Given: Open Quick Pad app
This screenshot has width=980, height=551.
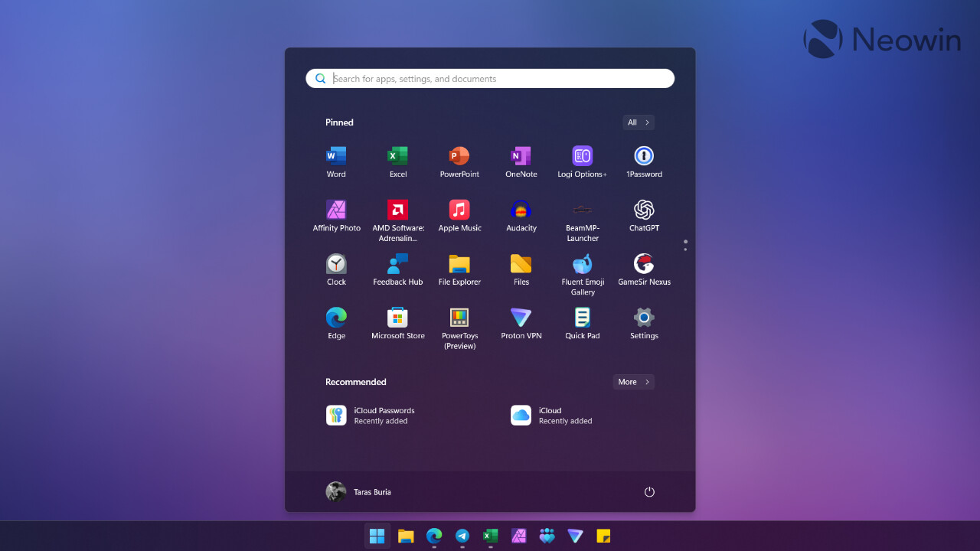Looking at the screenshot, I should tap(583, 324).
